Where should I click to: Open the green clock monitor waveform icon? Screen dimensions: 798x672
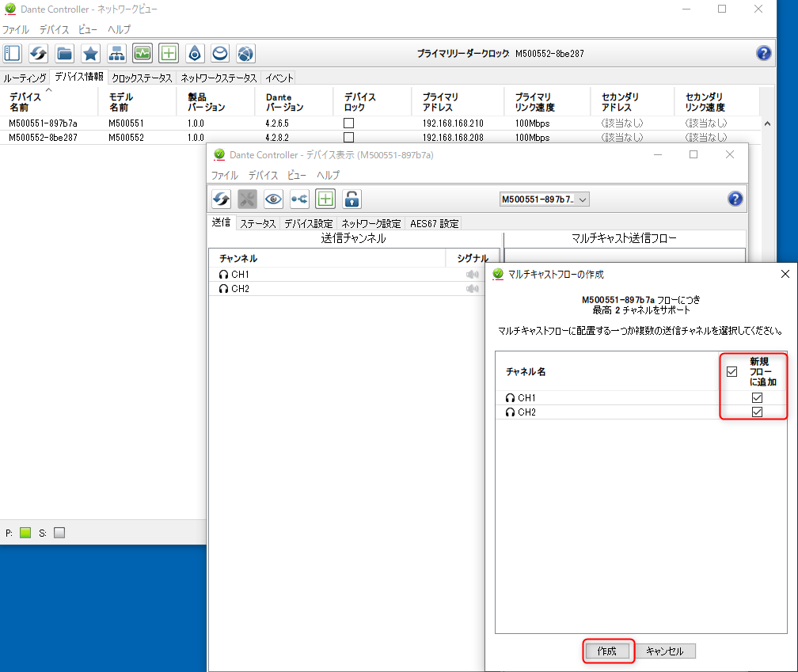[x=142, y=53]
